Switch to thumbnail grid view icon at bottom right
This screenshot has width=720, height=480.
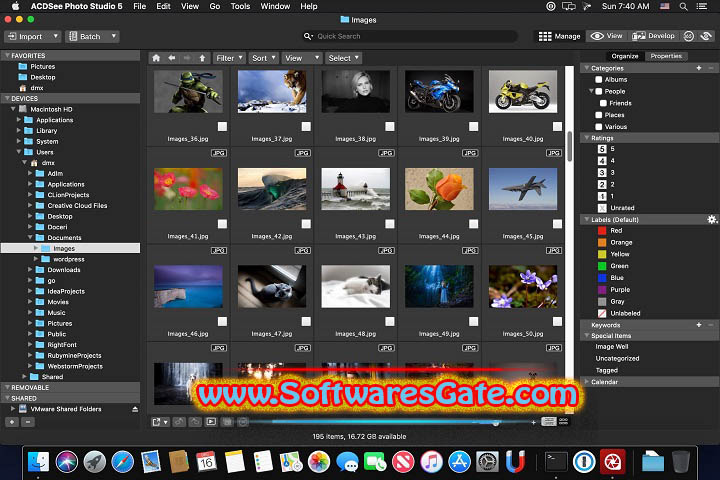tap(563, 422)
